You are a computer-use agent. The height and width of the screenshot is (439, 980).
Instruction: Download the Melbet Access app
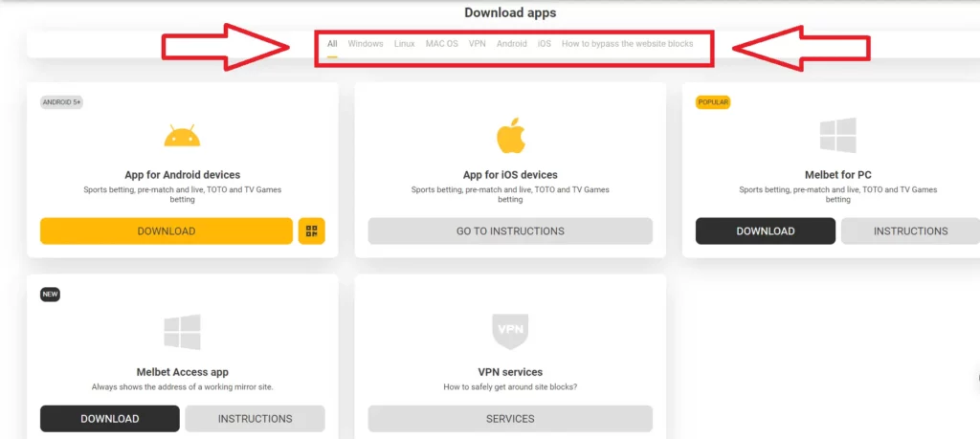pyautogui.click(x=109, y=418)
